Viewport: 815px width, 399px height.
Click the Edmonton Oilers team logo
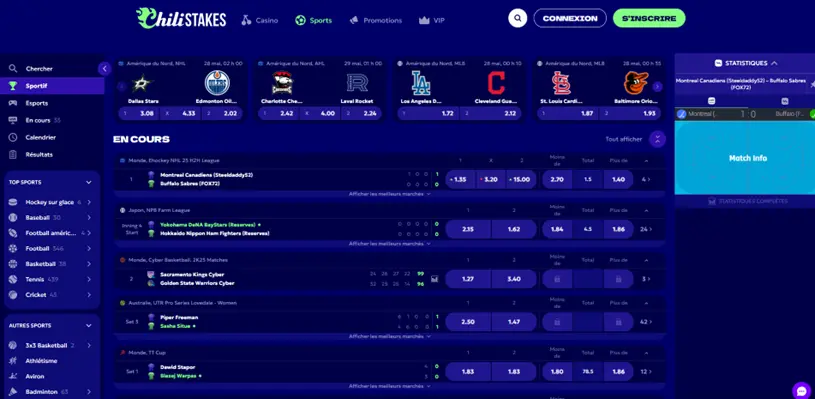click(x=217, y=83)
